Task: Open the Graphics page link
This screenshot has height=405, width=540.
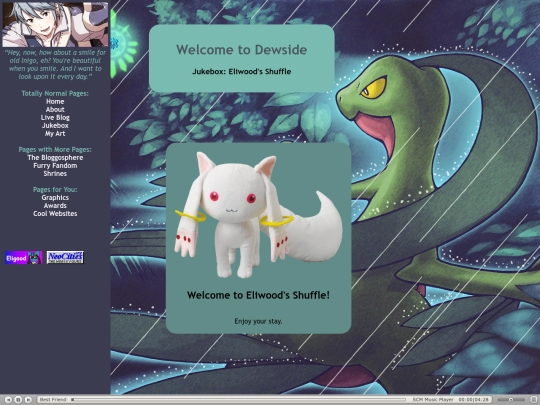Action: tap(55, 198)
